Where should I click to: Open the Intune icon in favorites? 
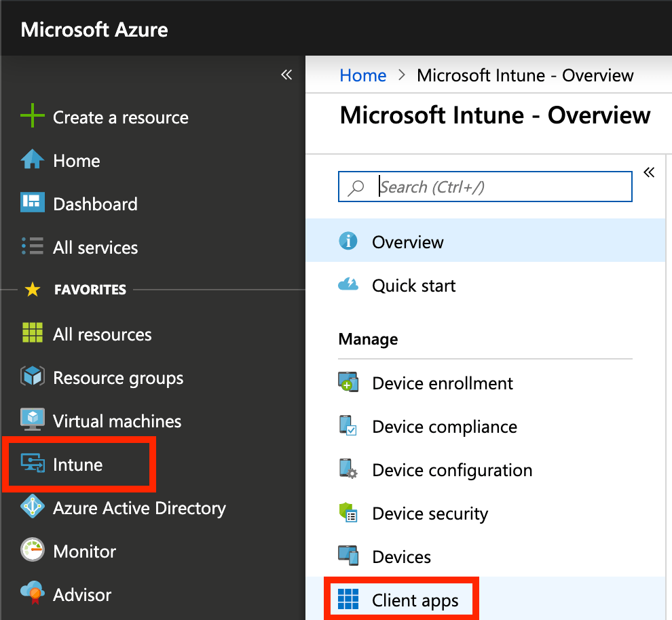(x=33, y=464)
